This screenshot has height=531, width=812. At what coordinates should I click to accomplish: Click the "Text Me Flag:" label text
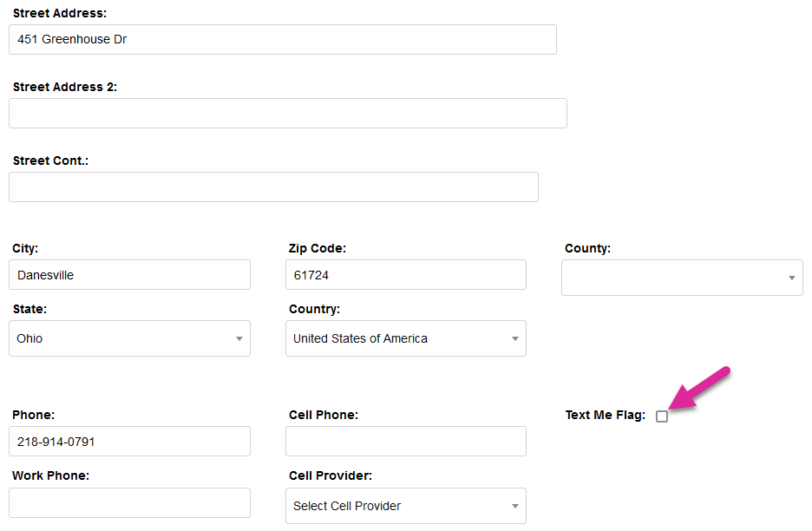tap(605, 415)
